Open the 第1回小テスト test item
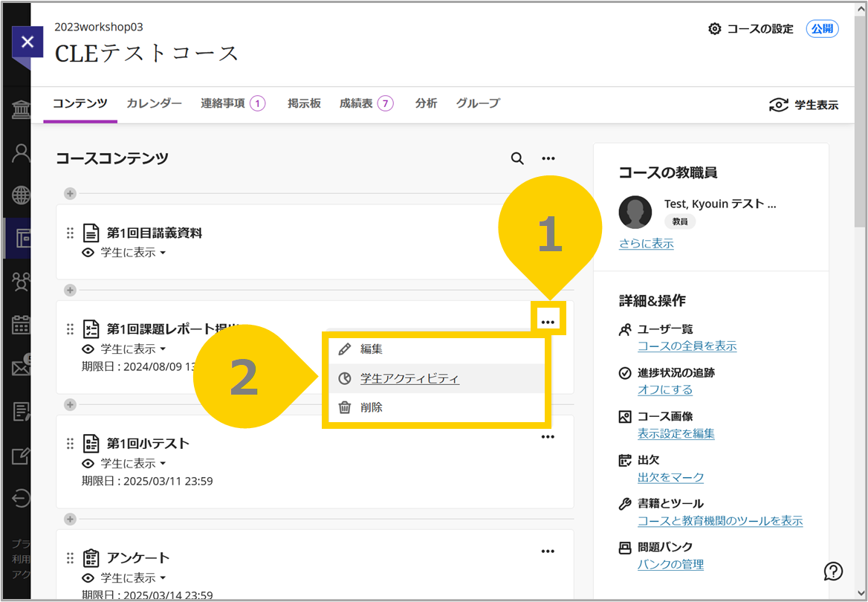The height and width of the screenshot is (602, 868). point(148,444)
